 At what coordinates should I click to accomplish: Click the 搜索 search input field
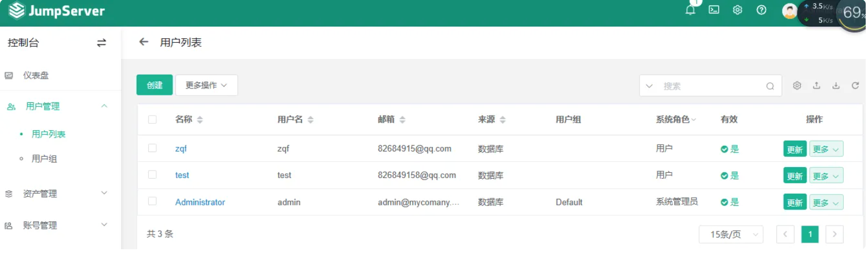point(712,86)
